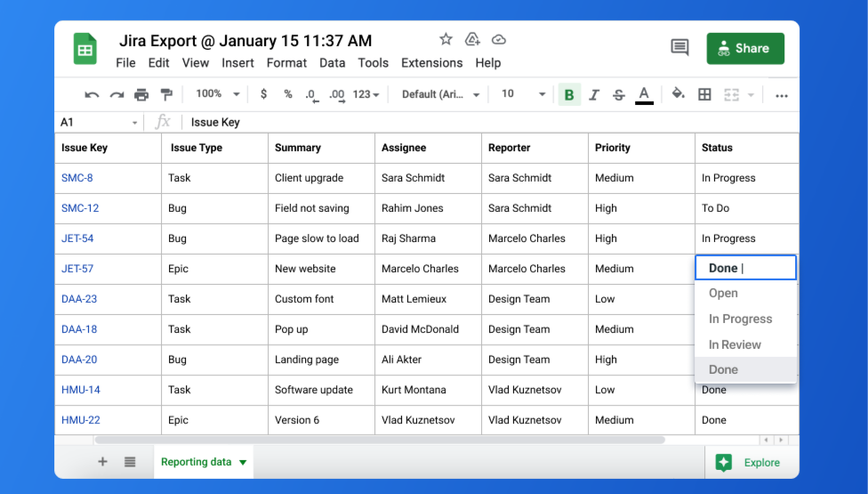Open the text color picker
868x494 pixels.
click(645, 94)
